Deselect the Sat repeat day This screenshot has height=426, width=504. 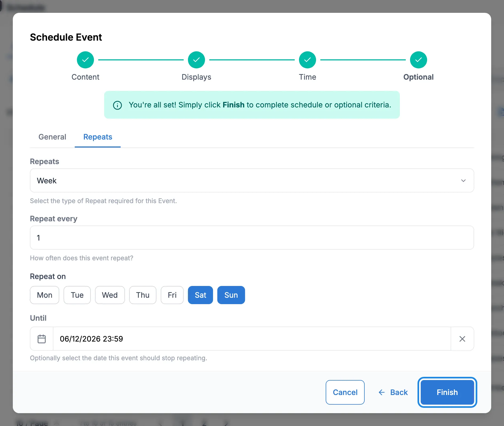[200, 295]
